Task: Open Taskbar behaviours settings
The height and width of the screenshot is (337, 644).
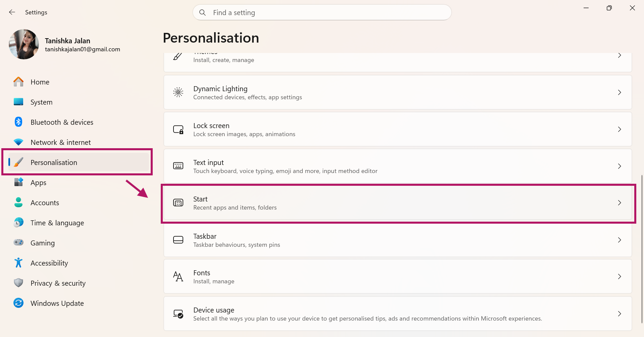Action: [398, 240]
